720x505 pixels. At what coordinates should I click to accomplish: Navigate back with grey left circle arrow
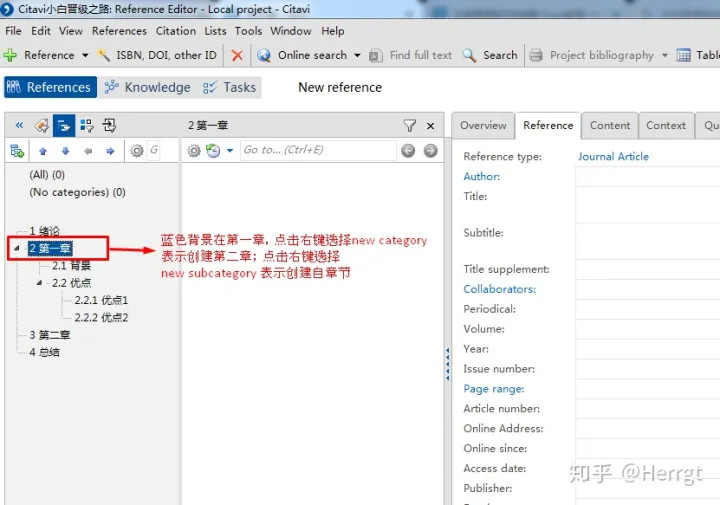(x=408, y=151)
